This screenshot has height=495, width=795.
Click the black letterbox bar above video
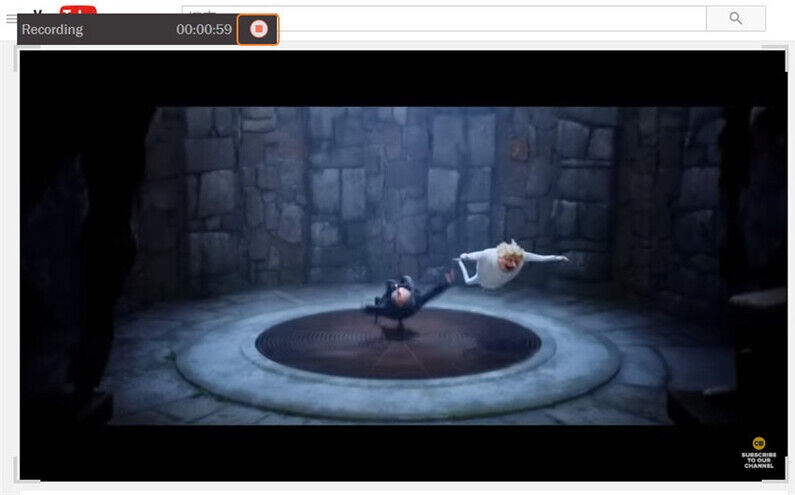[400, 78]
